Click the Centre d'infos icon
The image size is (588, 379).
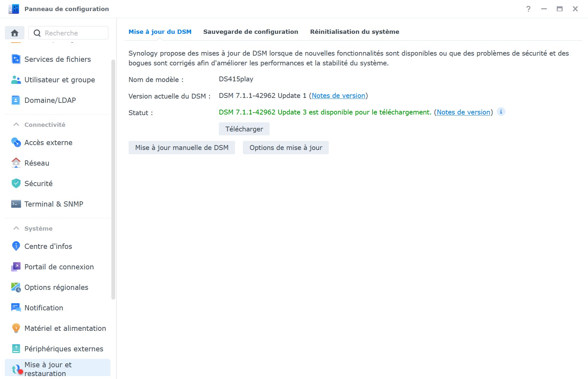tap(16, 246)
